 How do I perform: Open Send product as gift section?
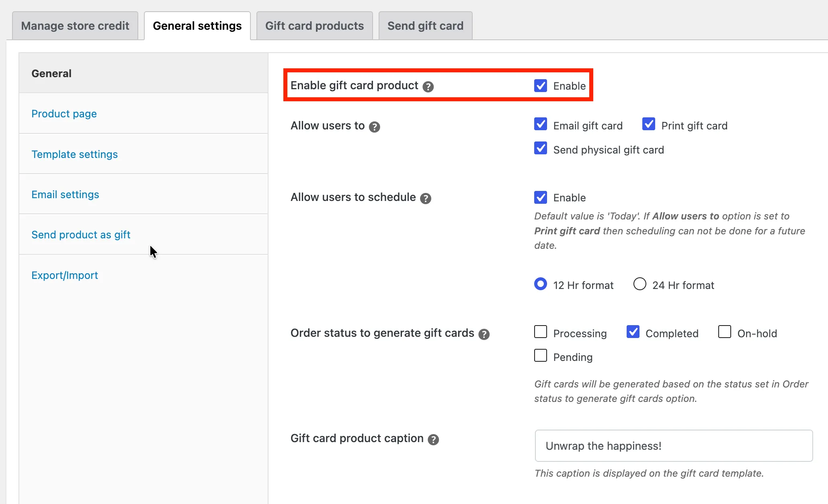pyautogui.click(x=143, y=234)
